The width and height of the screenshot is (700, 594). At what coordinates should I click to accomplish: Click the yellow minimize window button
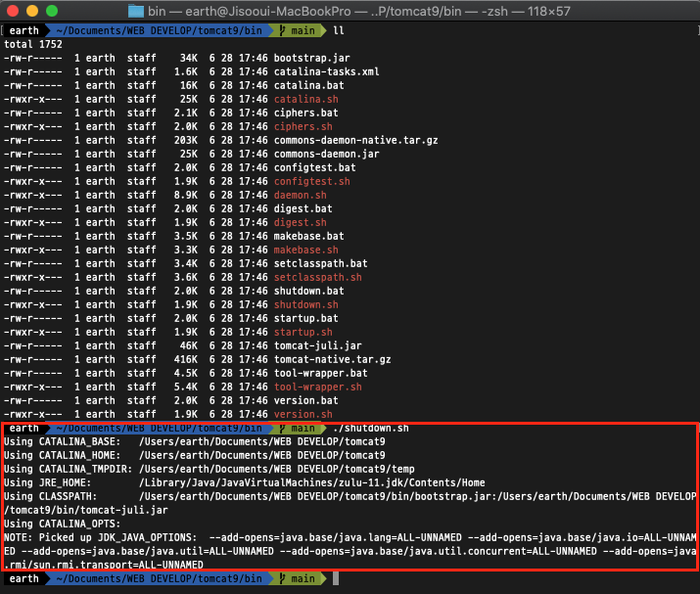[x=32, y=11]
